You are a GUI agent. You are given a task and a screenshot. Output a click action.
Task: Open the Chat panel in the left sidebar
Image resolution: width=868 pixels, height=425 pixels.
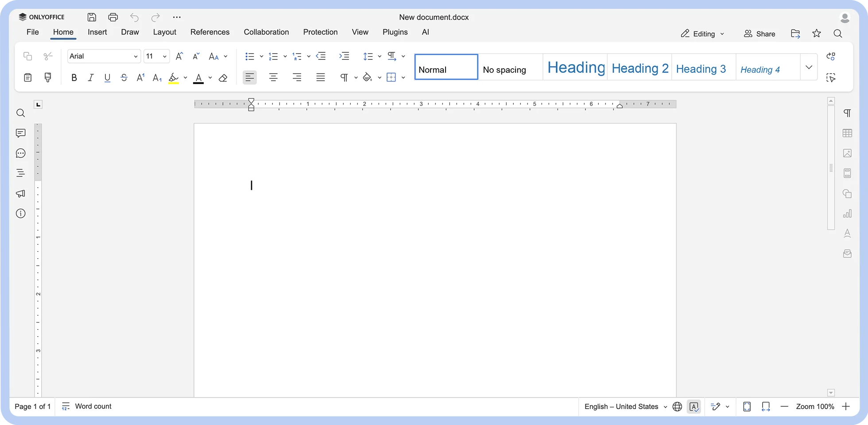(x=20, y=153)
